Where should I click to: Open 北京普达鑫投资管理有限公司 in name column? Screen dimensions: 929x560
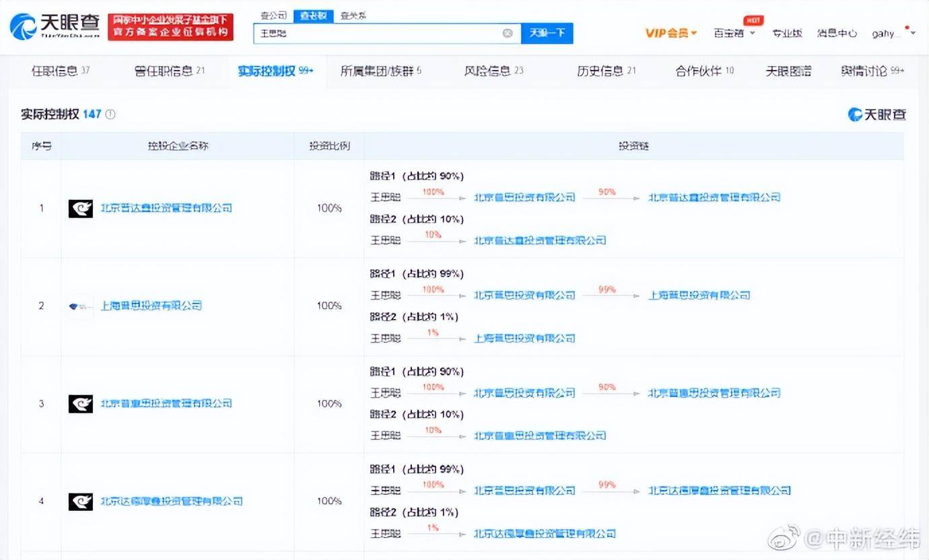(166, 209)
